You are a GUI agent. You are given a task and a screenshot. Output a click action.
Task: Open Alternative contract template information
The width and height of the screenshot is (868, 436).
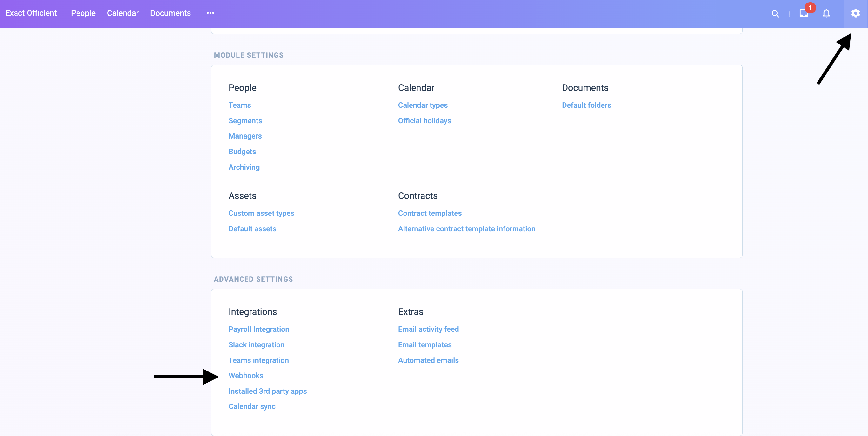click(466, 228)
